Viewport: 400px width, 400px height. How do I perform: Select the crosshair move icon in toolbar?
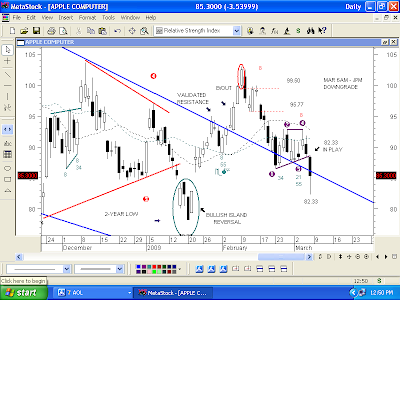click(x=132, y=31)
